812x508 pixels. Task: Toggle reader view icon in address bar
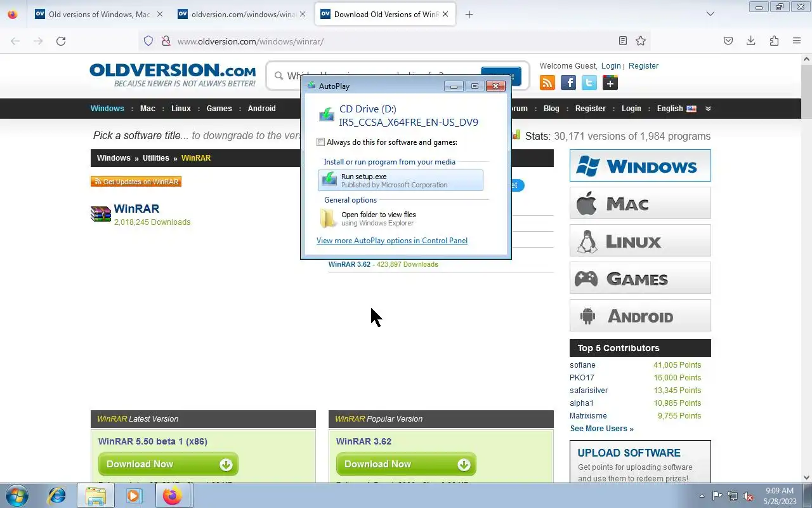[x=623, y=41]
